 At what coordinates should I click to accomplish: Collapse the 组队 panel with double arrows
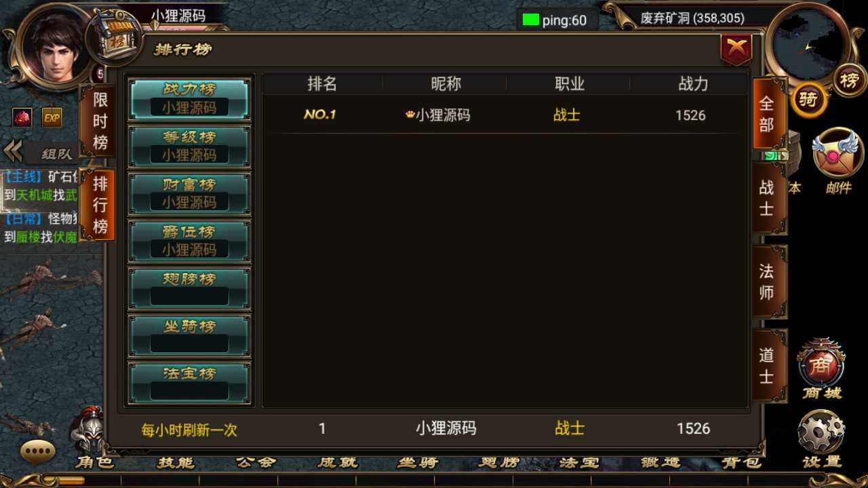click(x=12, y=151)
